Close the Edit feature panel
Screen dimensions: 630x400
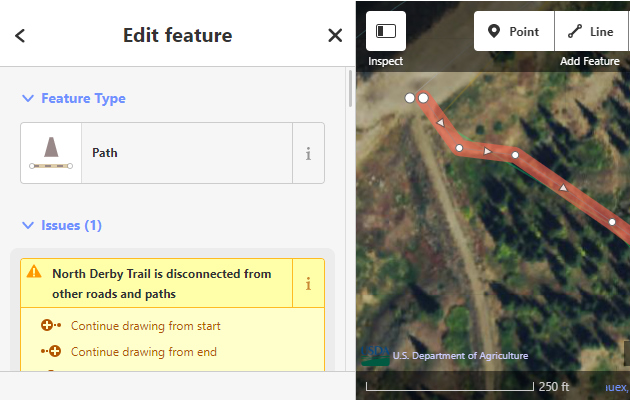pos(335,36)
